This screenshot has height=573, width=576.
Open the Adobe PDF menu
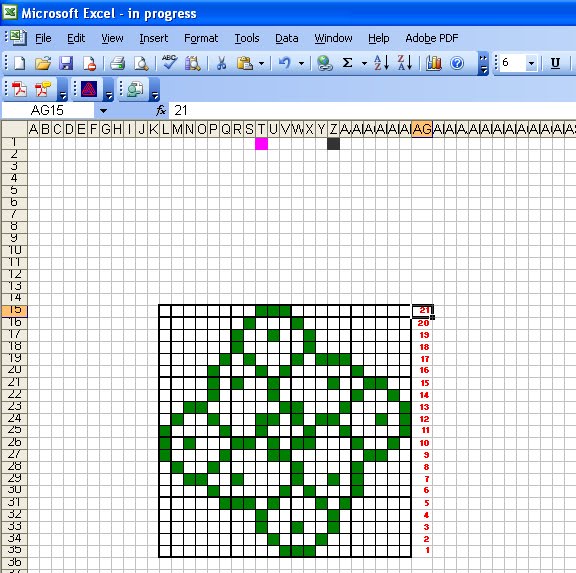(432, 38)
